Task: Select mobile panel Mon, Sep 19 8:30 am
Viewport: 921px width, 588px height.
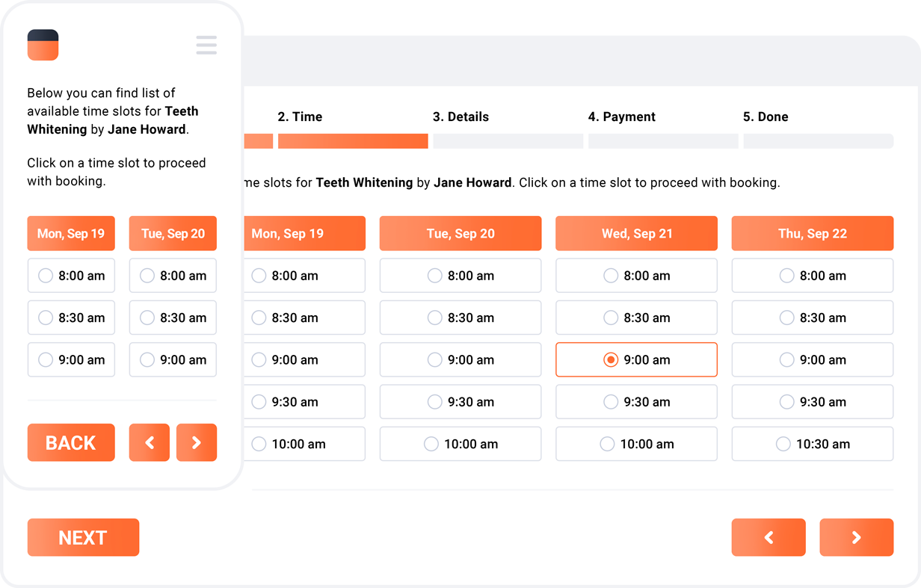Action: 71,318
